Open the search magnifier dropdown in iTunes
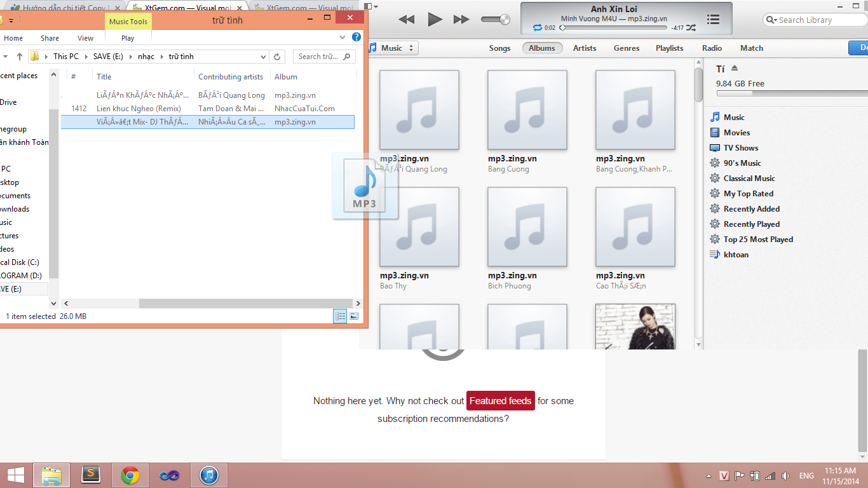This screenshot has width=868, height=488. point(770,20)
